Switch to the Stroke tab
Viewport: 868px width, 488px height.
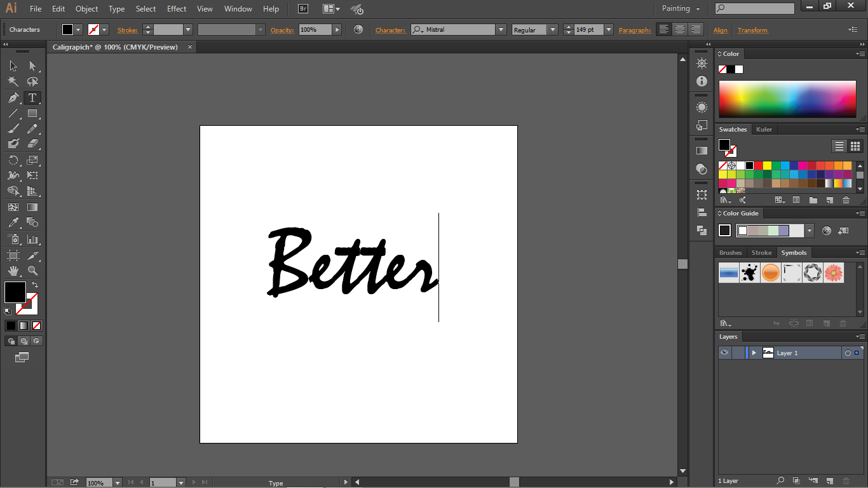coord(761,253)
